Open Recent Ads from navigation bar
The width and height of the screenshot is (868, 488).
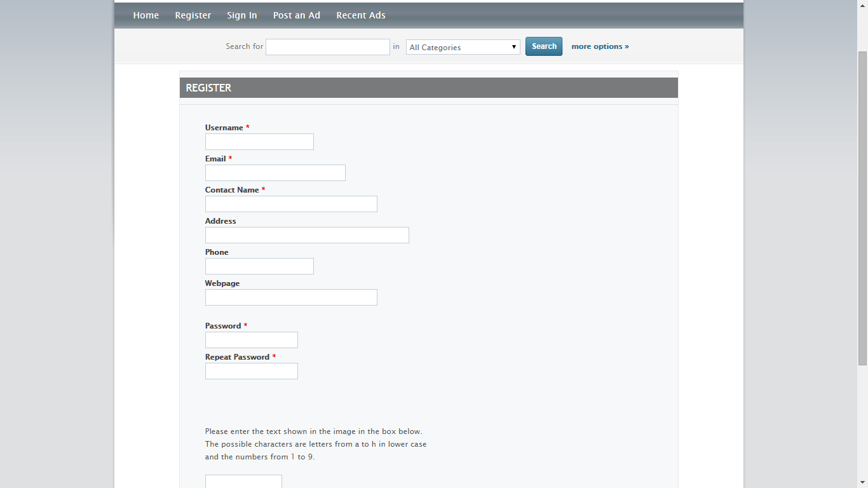click(x=360, y=15)
